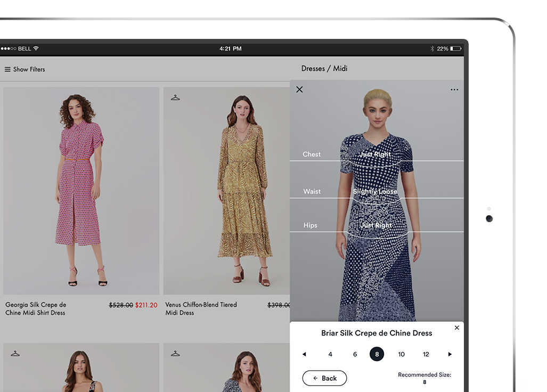Open Venus Chiffon-Blend Tiered Midi Dress image
This screenshot has height=392, width=547.
227,191
